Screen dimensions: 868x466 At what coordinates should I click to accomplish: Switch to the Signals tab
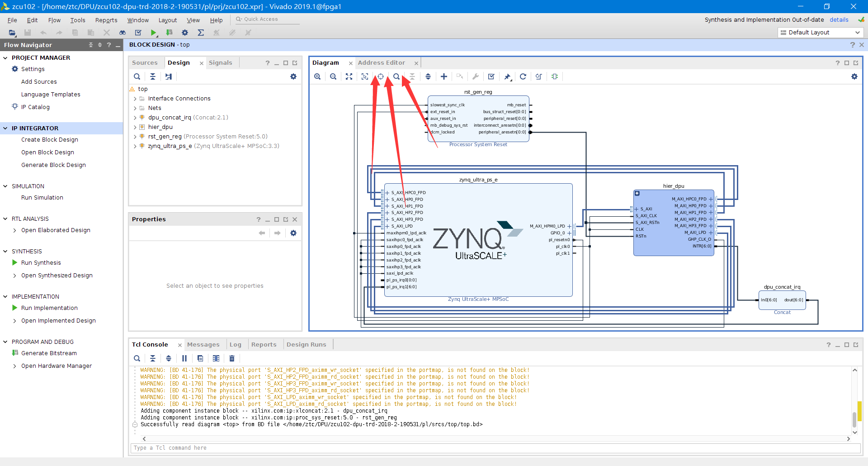click(x=220, y=63)
